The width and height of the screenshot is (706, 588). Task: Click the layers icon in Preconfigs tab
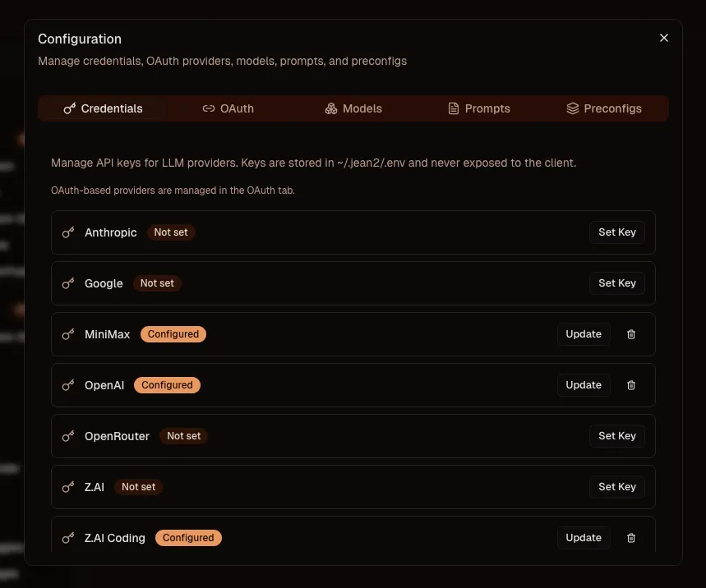tap(572, 108)
